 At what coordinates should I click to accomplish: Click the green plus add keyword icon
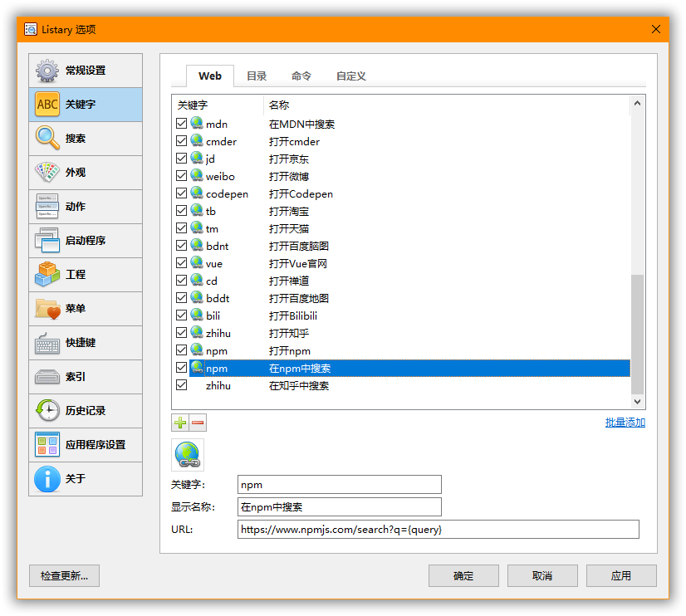(x=180, y=423)
